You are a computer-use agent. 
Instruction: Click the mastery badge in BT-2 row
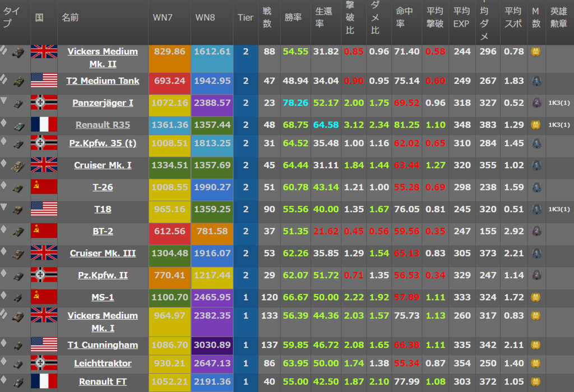click(536, 231)
